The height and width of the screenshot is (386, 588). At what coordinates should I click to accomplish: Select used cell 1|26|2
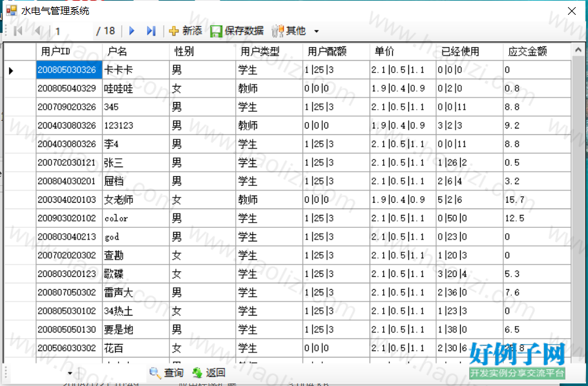(x=470, y=163)
